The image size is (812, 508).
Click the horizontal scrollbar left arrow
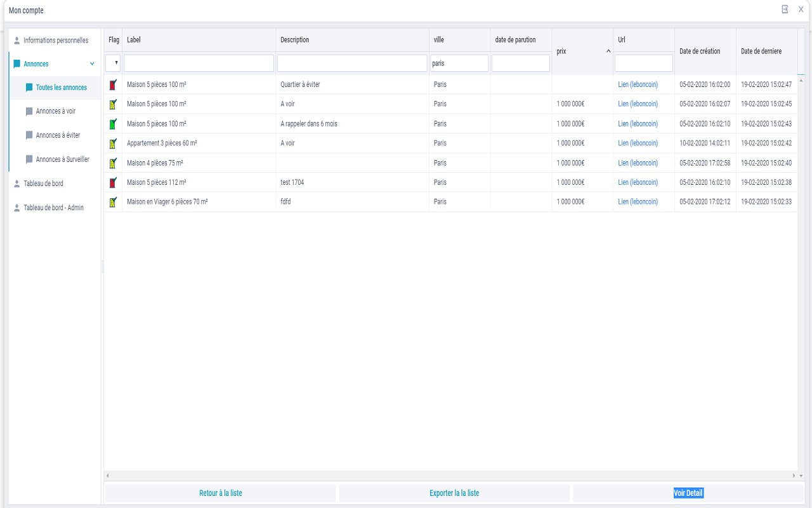click(107, 476)
